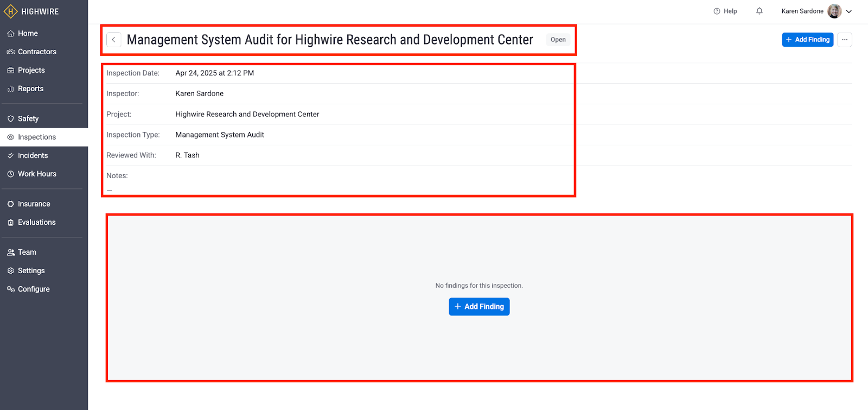Click the Evaluations clipboard icon
Image resolution: width=868 pixels, height=410 pixels.
[x=10, y=223]
